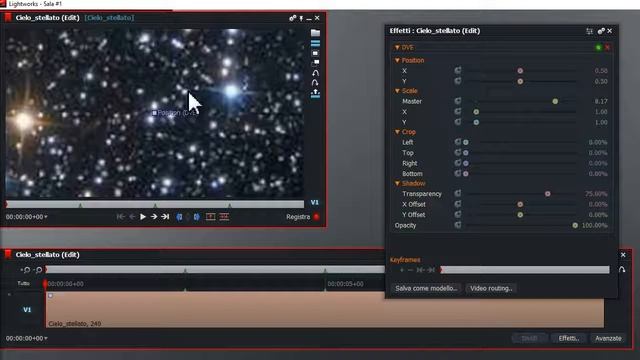Remove keyframe with minus icon
Viewport: 640px width, 360px height.
[410, 270]
